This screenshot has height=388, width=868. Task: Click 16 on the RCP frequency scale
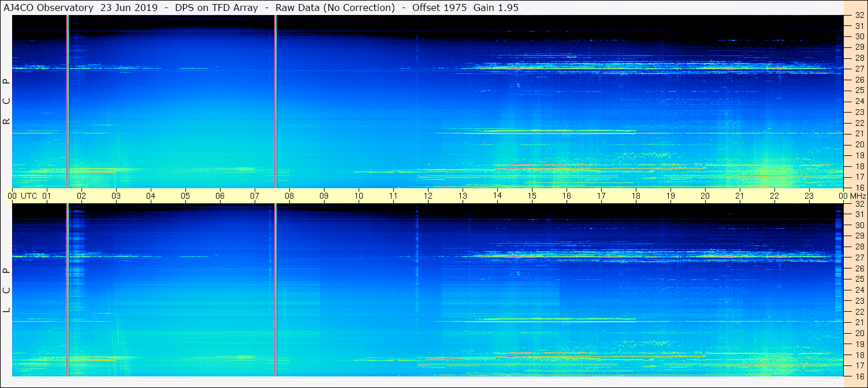click(x=859, y=187)
